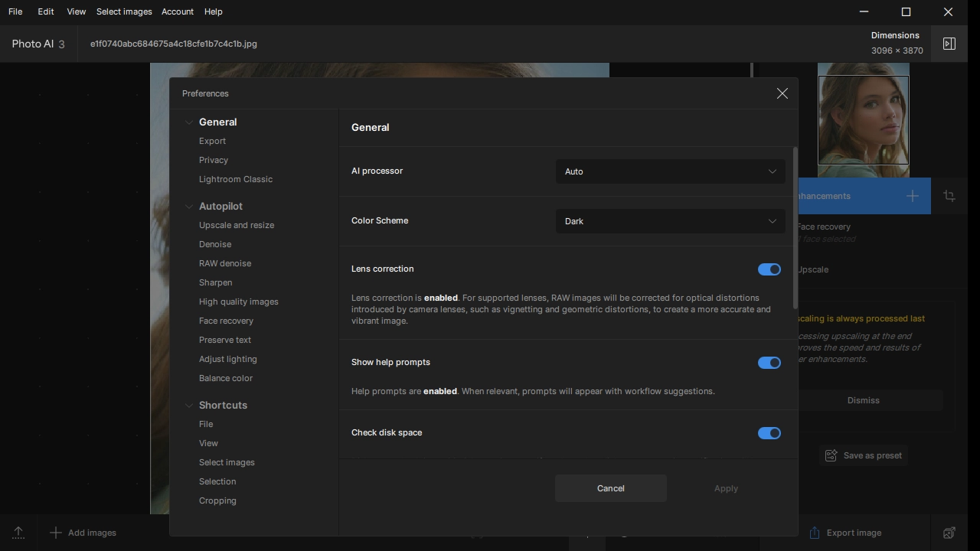Image resolution: width=980 pixels, height=551 pixels.
Task: Open the AI processor dropdown
Action: (x=670, y=171)
